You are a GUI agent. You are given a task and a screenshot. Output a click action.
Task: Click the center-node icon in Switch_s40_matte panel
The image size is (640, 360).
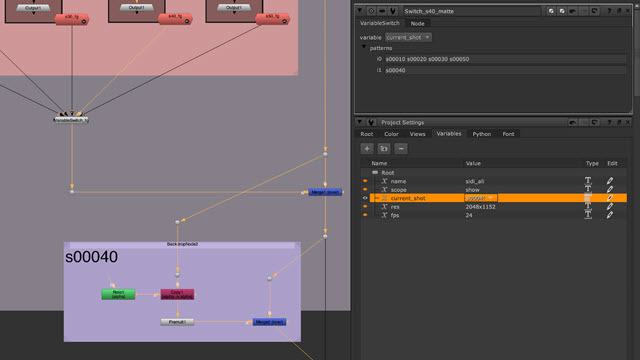point(371,11)
